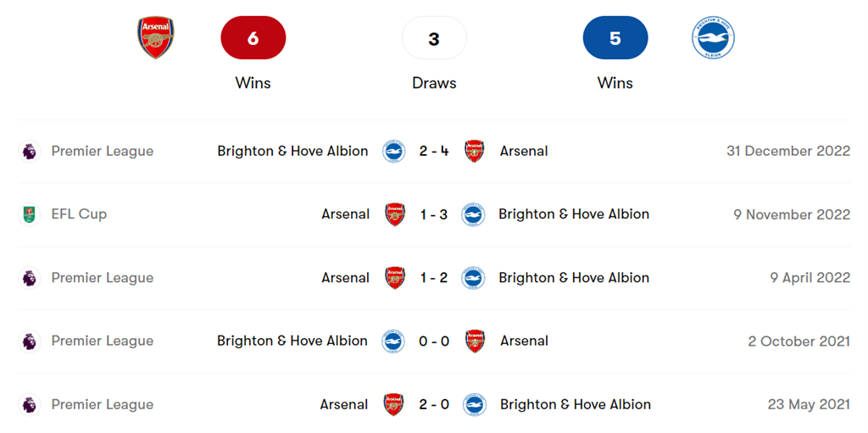The width and height of the screenshot is (868, 433).
Task: Select the EFL Cup competition label
Action: pyautogui.click(x=79, y=214)
